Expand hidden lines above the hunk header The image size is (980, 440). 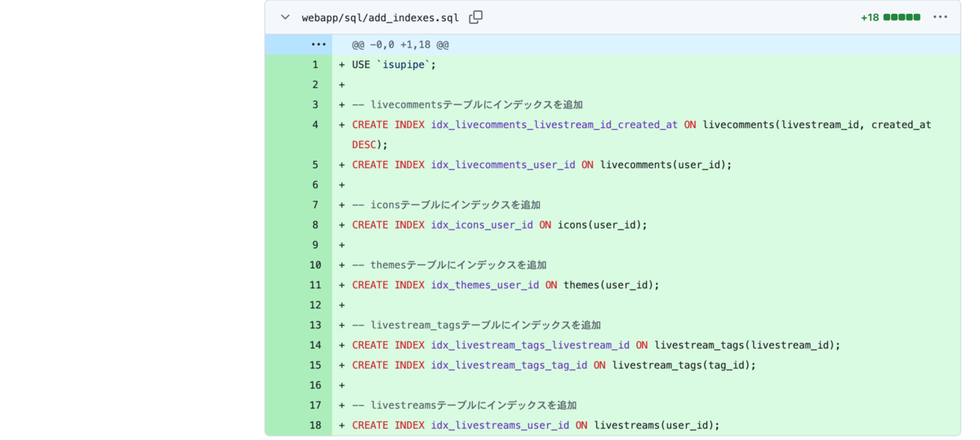coord(318,45)
